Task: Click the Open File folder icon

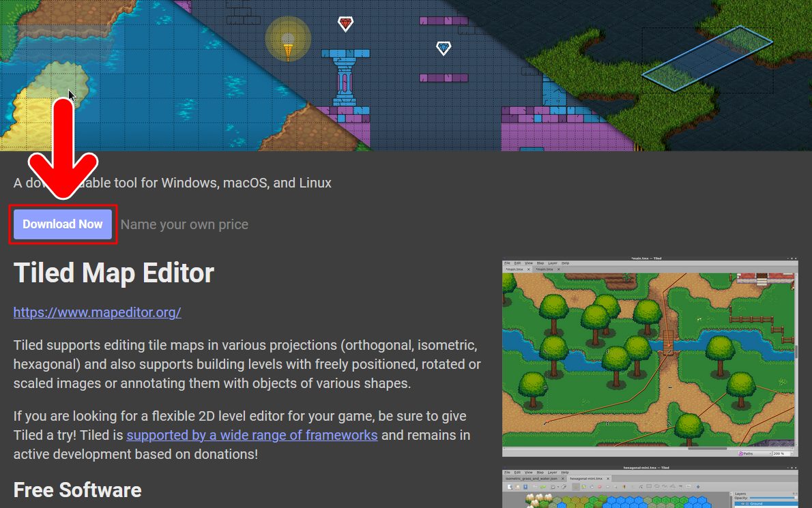Action: coord(517,487)
